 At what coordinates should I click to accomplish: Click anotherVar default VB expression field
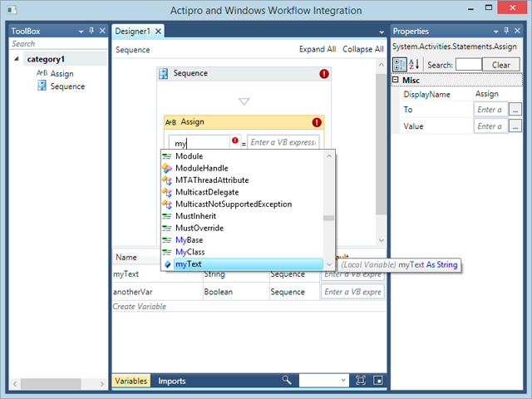tap(352, 292)
